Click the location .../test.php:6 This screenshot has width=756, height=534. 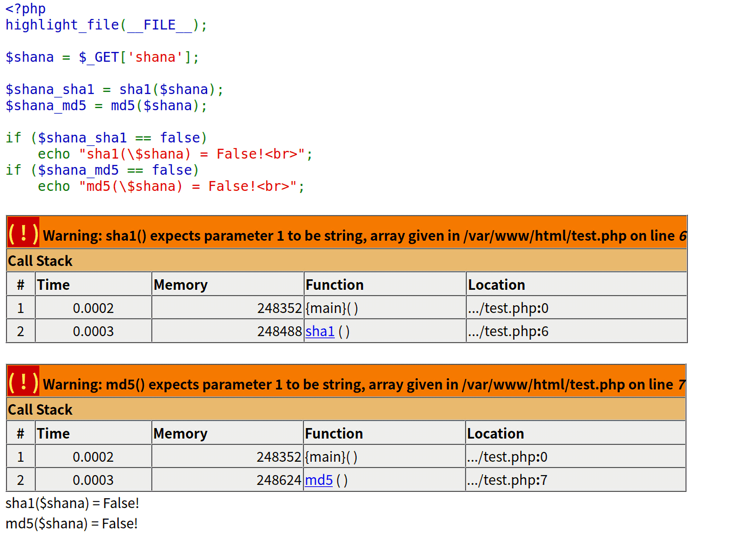(508, 331)
